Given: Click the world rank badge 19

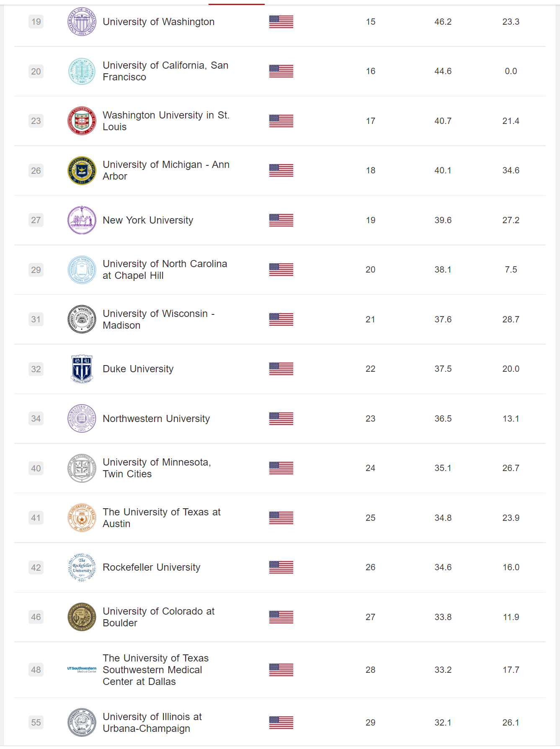Looking at the screenshot, I should point(36,22).
